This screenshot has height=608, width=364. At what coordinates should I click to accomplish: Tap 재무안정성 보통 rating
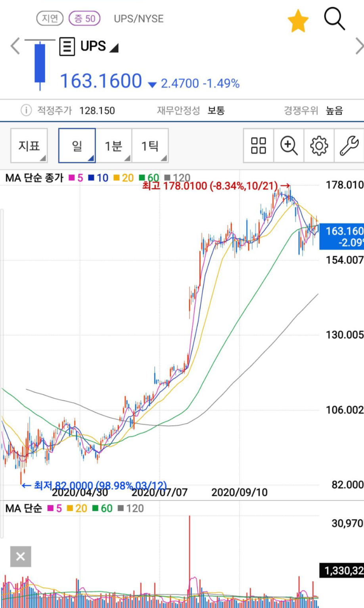(191, 110)
